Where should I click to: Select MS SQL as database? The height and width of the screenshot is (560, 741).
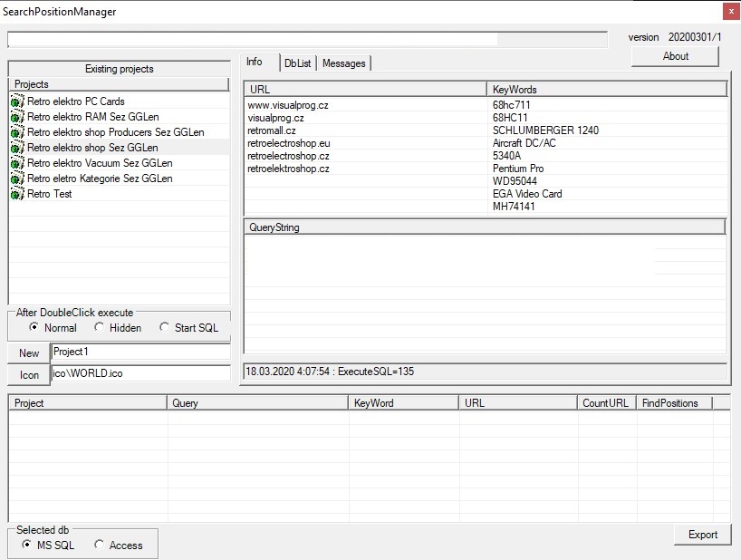tap(27, 545)
